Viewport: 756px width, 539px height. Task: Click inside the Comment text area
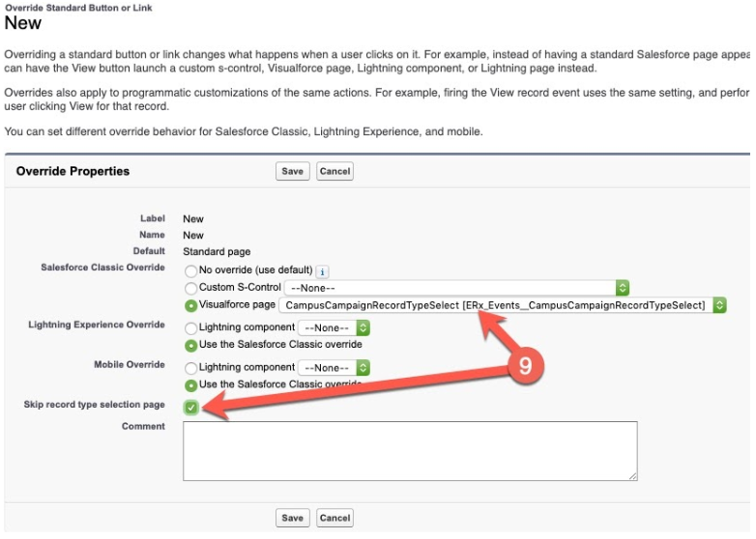(x=410, y=450)
